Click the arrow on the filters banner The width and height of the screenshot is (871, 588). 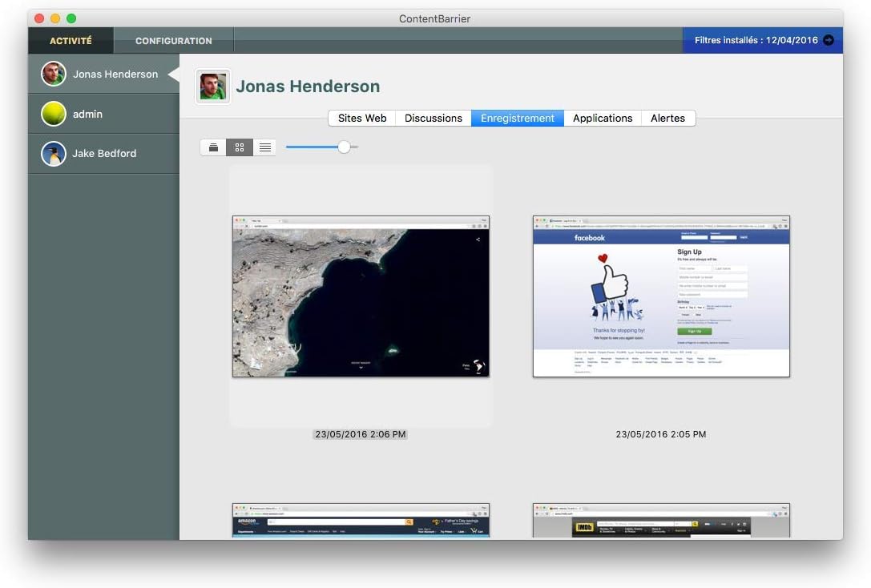pos(829,39)
